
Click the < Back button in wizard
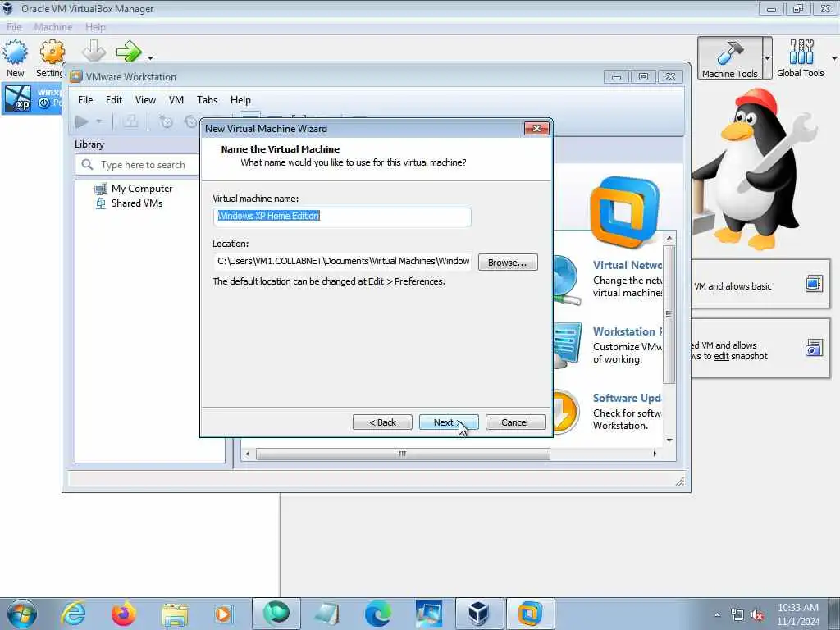click(x=382, y=422)
